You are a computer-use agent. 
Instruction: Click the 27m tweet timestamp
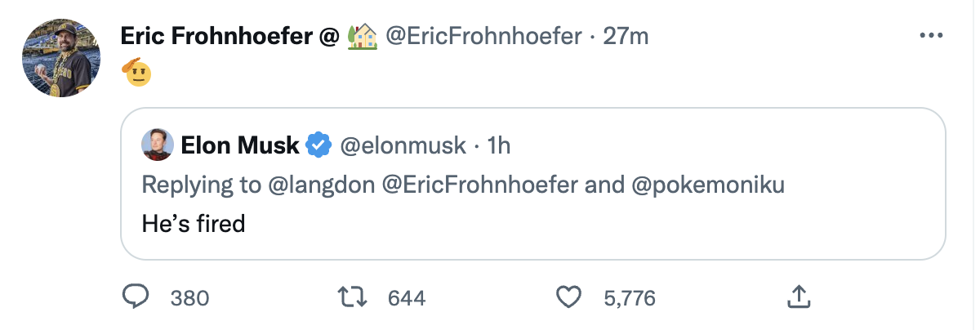coord(626,37)
